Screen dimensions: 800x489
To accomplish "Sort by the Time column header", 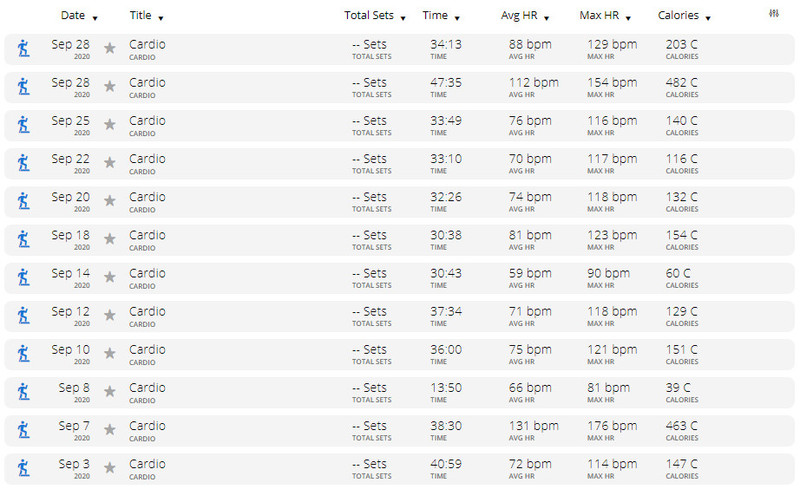I will click(x=441, y=16).
